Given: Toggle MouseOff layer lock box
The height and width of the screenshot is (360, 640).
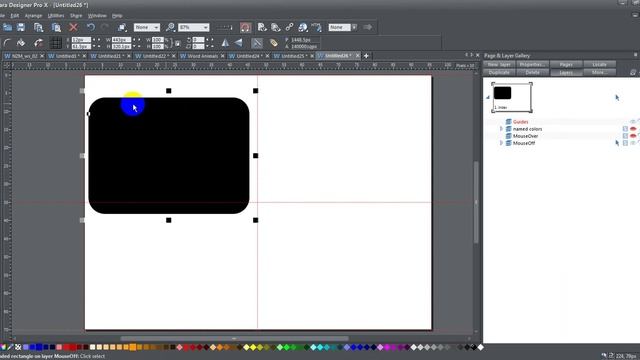Looking at the screenshot, I should [625, 143].
